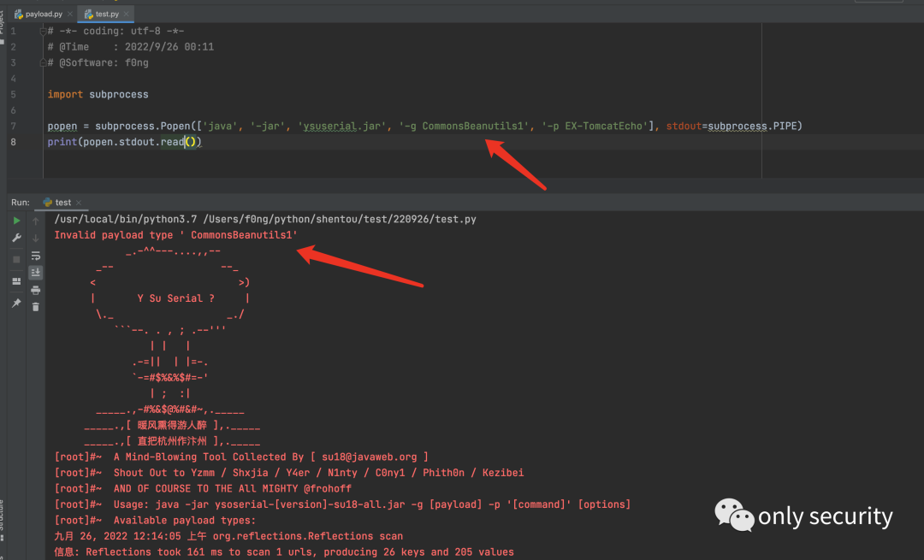Rerun the test script with green play icon
Image resolution: width=924 pixels, height=560 pixels.
pyautogui.click(x=16, y=221)
